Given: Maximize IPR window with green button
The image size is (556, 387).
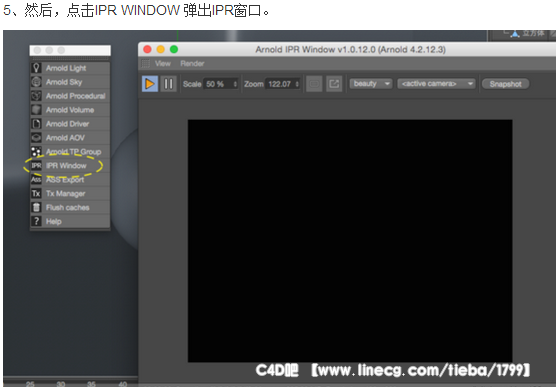Looking at the screenshot, I should [x=174, y=49].
